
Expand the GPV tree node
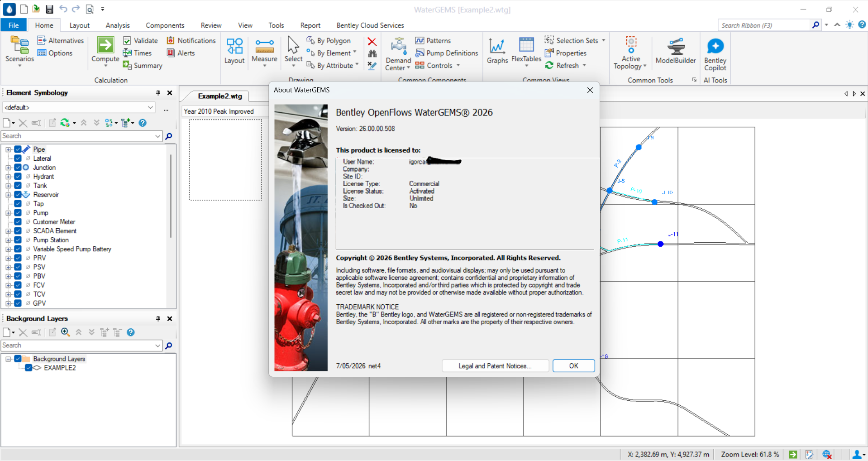(x=8, y=303)
